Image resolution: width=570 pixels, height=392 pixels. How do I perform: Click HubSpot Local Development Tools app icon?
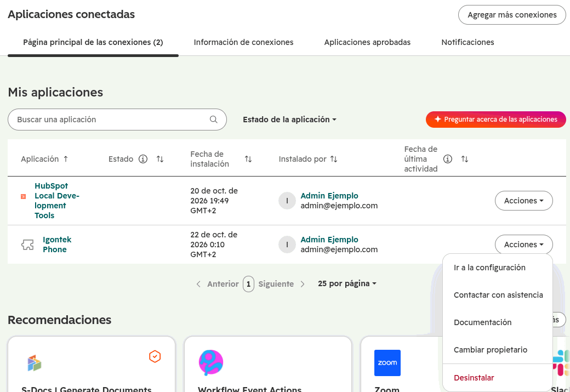click(x=23, y=196)
